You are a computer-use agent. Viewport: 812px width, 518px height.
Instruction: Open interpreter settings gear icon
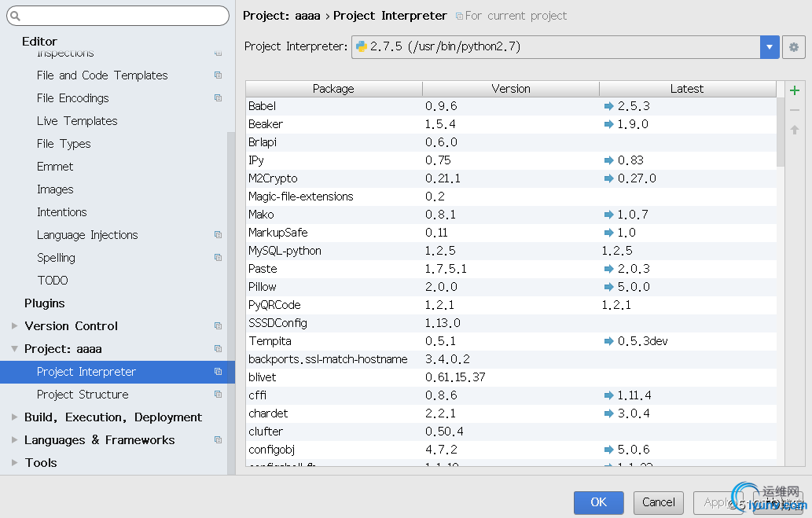(794, 47)
